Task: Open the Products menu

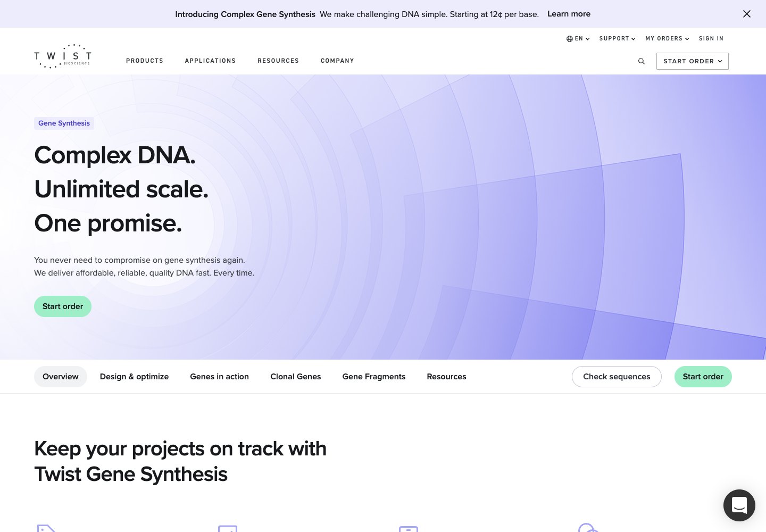Action: [x=145, y=61]
